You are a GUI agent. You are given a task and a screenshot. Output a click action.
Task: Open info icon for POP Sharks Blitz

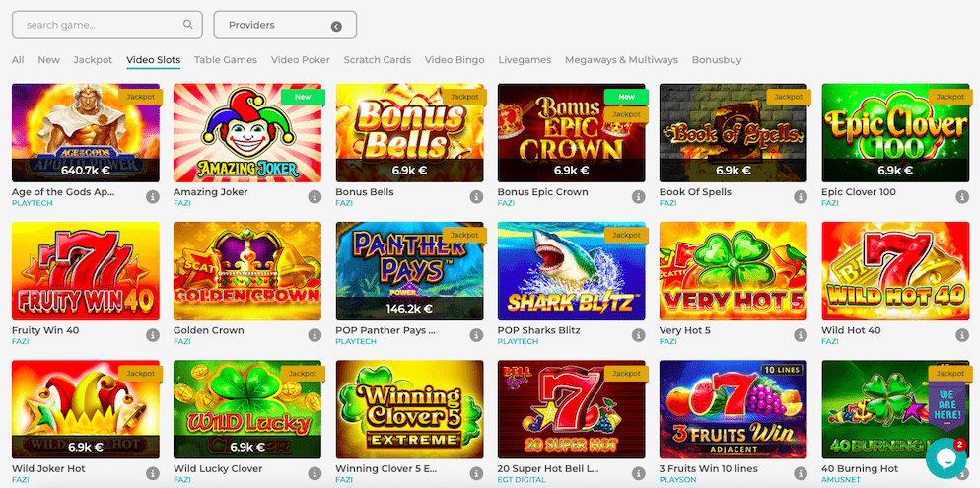click(639, 335)
